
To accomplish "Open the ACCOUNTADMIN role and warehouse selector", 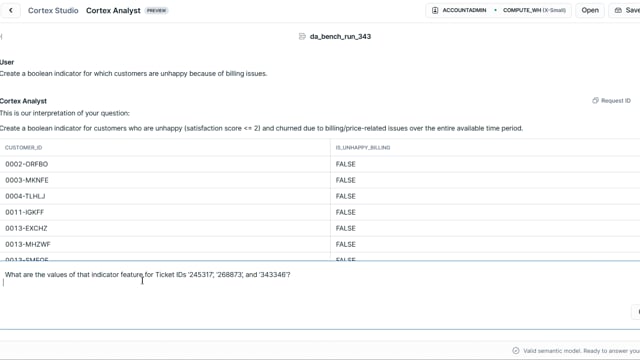I will (498, 10).
